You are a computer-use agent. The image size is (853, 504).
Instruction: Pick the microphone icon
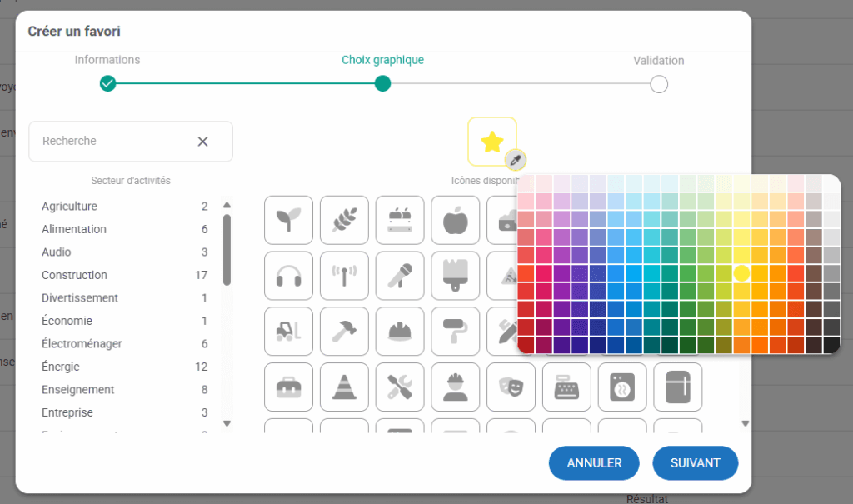(400, 276)
